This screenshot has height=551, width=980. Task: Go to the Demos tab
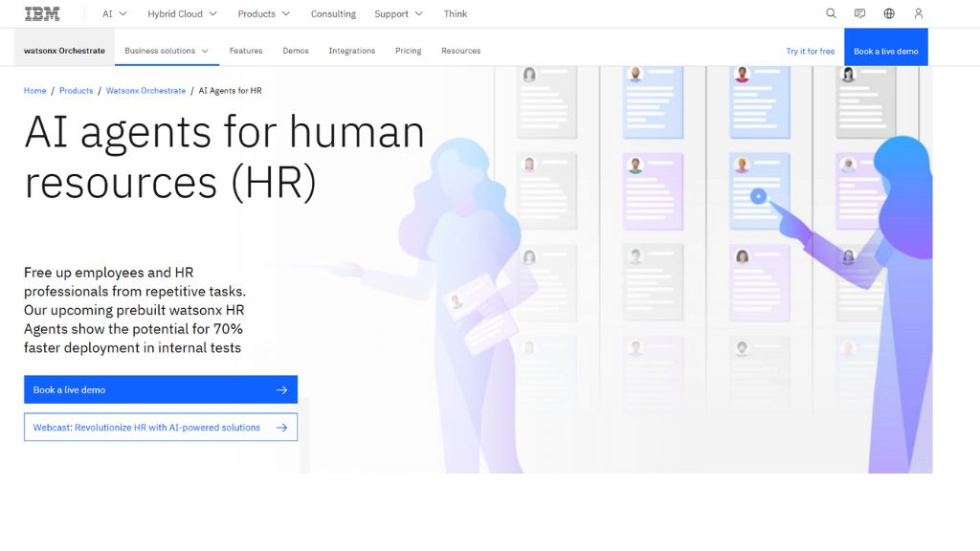296,51
